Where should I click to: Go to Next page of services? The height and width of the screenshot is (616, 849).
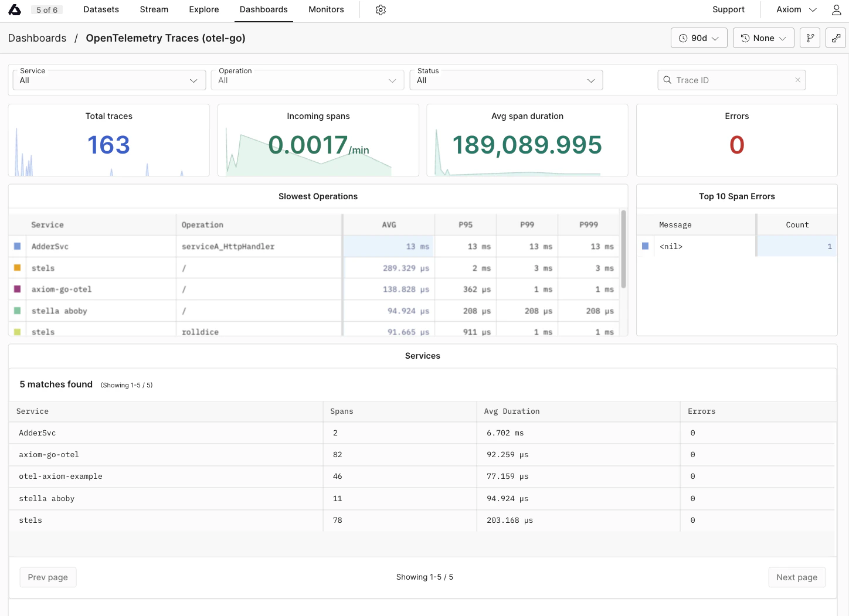(797, 577)
